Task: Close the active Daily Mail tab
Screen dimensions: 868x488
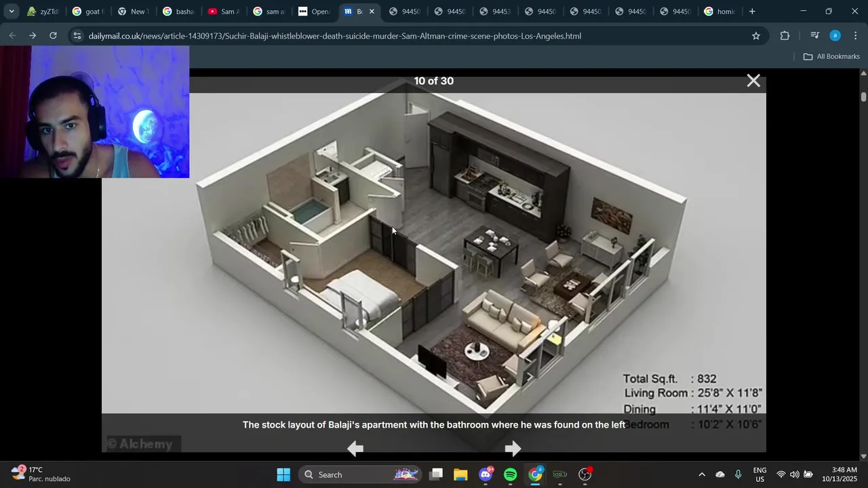Action: (372, 12)
